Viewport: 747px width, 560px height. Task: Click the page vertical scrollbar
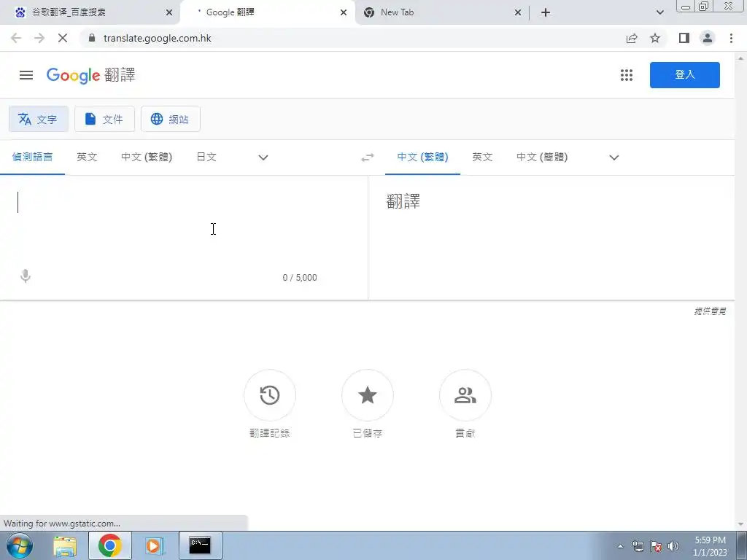[x=741, y=290]
